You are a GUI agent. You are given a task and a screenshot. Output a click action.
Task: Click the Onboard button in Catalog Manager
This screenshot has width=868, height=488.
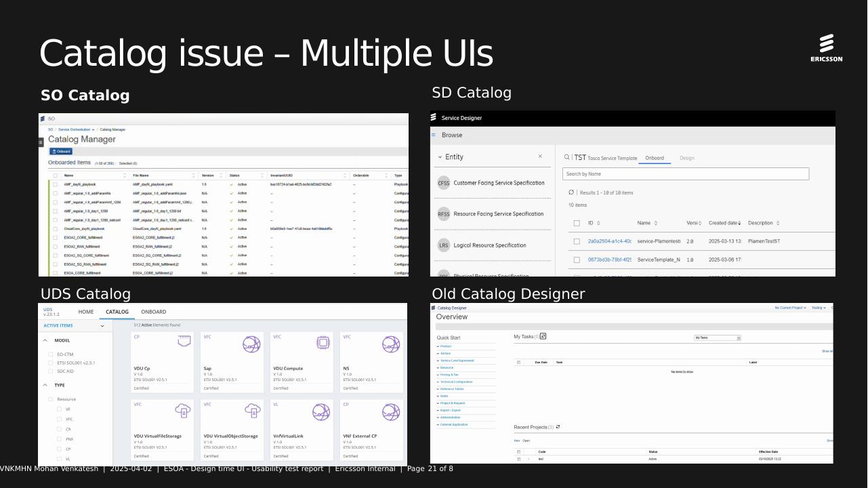coord(61,151)
